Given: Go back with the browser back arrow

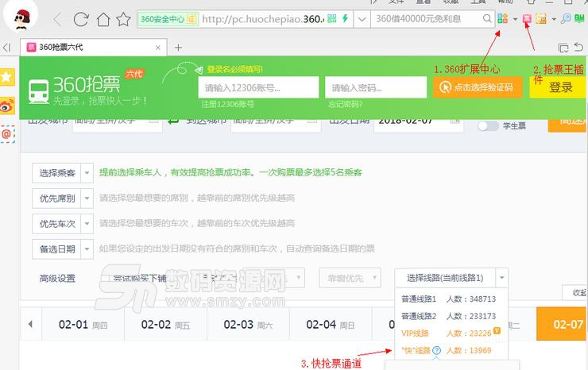Looking at the screenshot, I should pos(57,19).
